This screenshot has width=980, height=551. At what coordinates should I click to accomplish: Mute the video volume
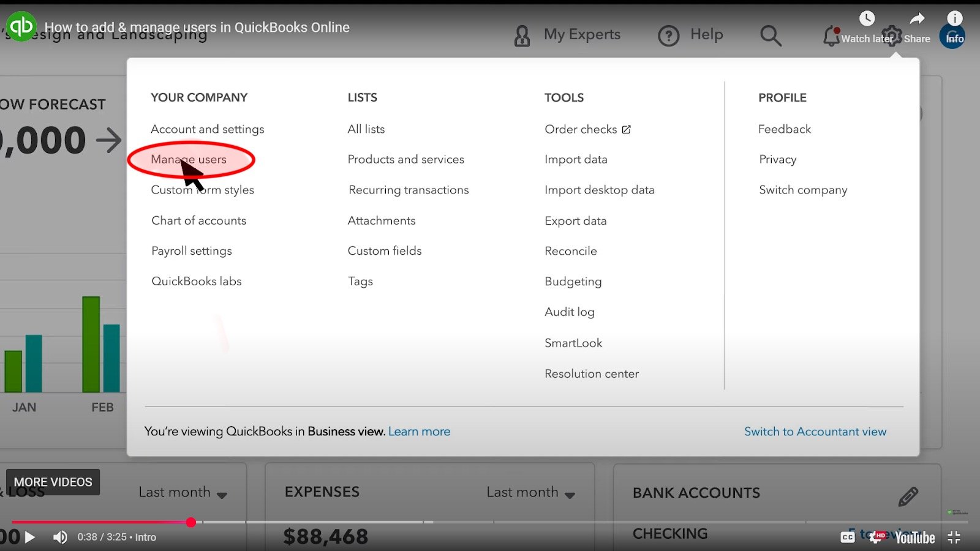point(60,537)
